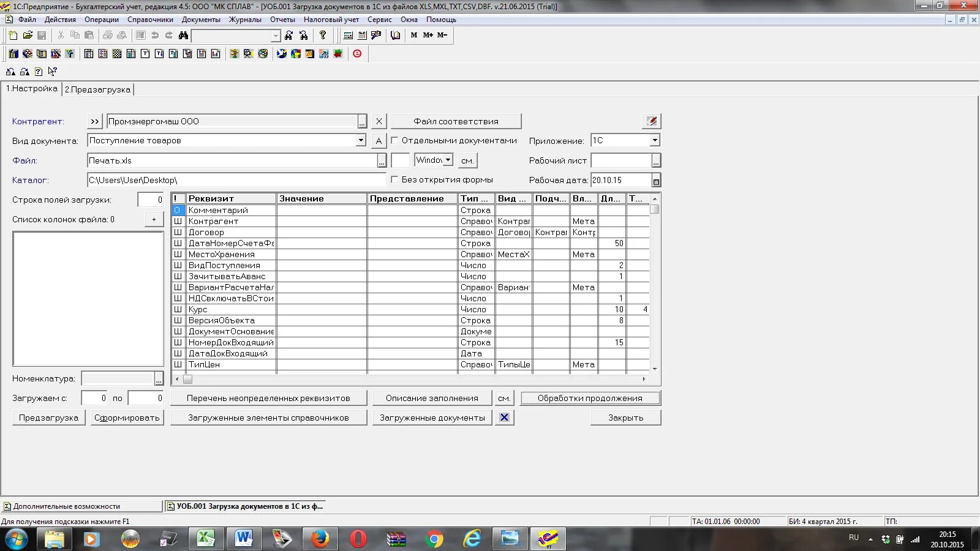Click the M+ memory add button
Screen dimensions: 980x551
[428, 36]
